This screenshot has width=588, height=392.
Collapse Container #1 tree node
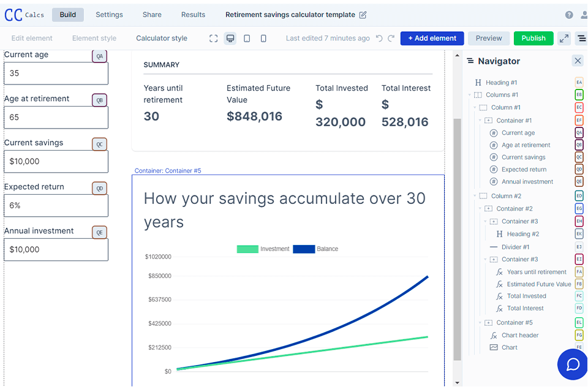click(x=480, y=121)
